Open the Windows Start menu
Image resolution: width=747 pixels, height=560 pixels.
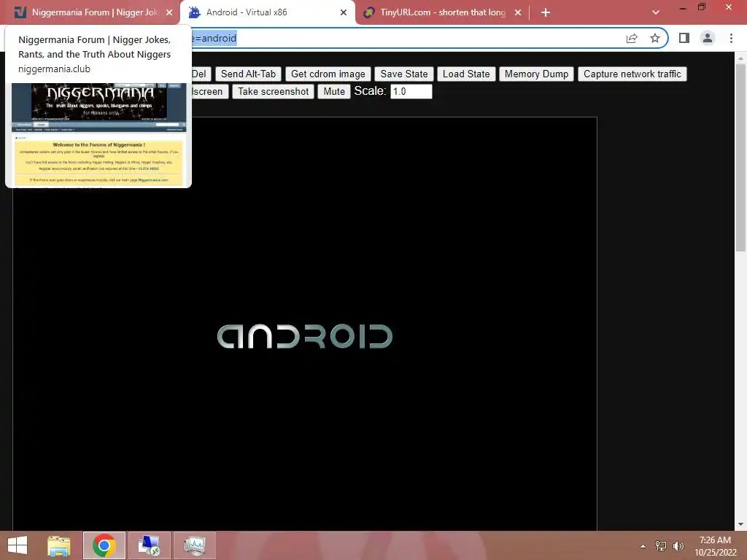click(18, 545)
